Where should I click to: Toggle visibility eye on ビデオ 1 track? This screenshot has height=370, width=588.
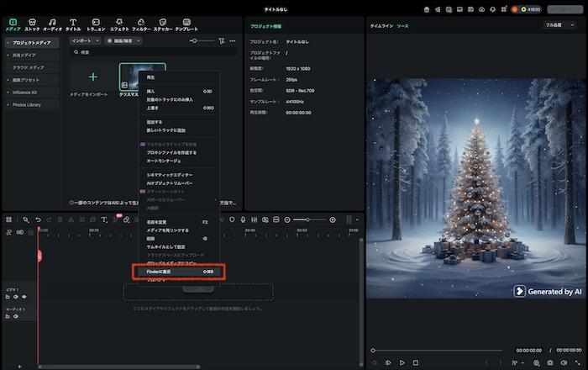coord(24,297)
